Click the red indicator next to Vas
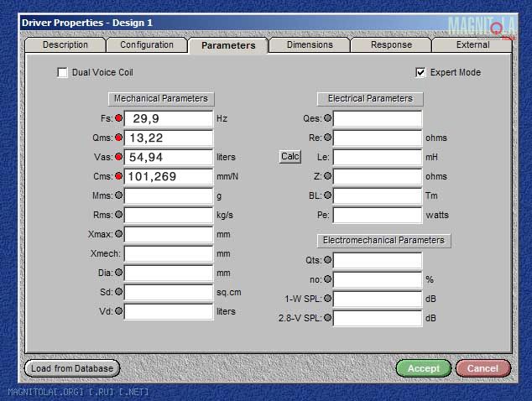Viewport: 532px width, 401px height. coord(118,157)
